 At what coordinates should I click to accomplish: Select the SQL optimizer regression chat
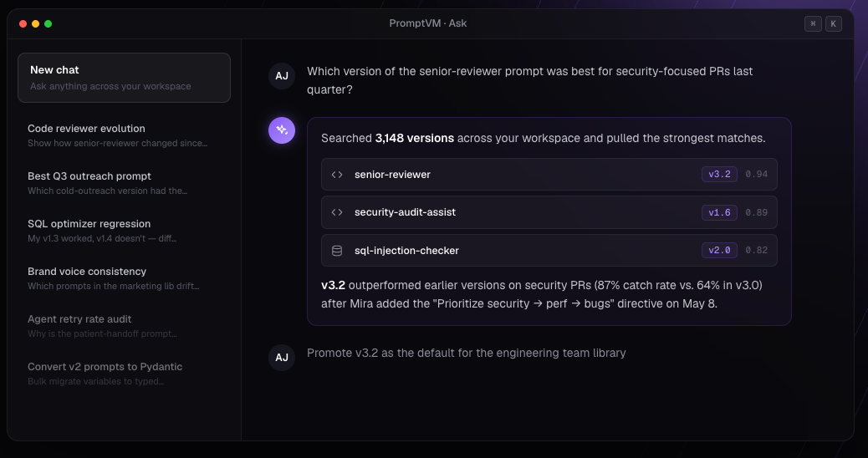pos(124,231)
